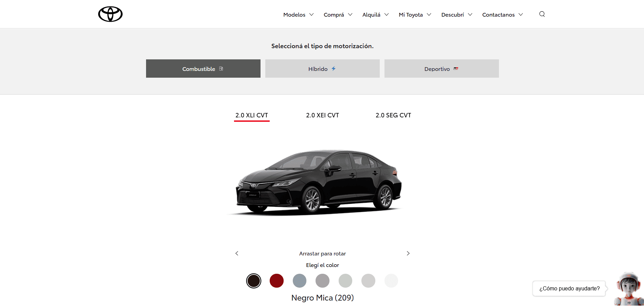Open the Mi Toyota dropdown
Viewport: 644px width, 307px height.
415,15
